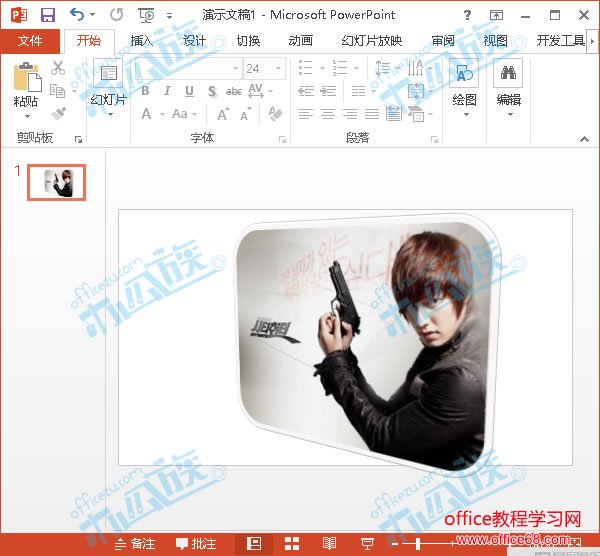Viewport: 600px width, 556px height.
Task: Open the 剪贴板 (Clipboard) dialog launcher
Action: (78, 139)
